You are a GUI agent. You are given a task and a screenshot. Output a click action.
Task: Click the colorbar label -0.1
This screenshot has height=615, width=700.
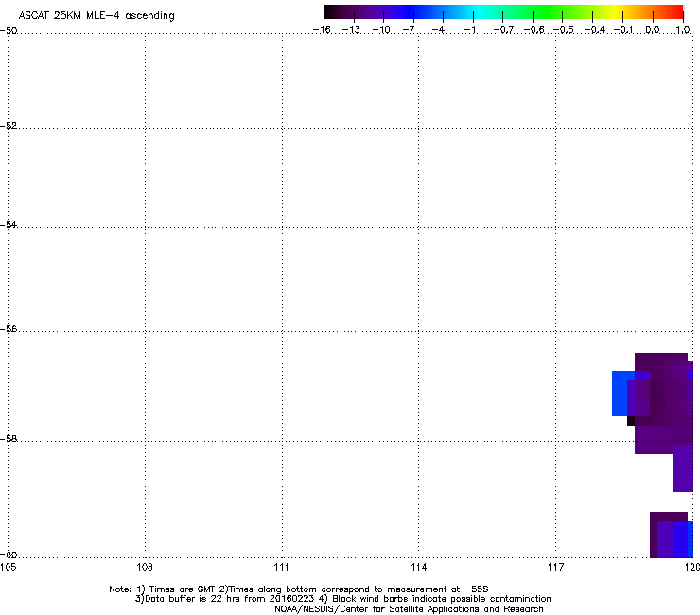pyautogui.click(x=623, y=30)
